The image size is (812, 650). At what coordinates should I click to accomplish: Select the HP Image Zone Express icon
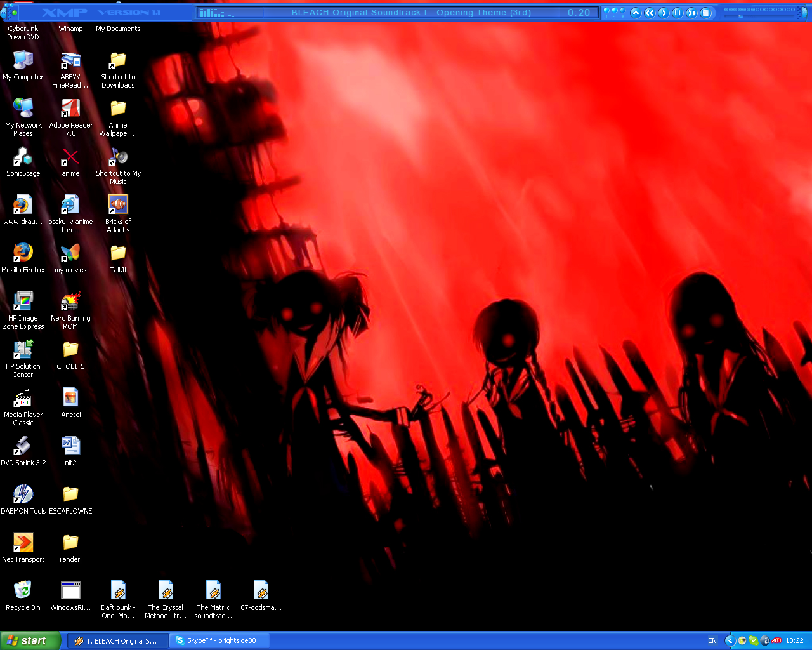[x=23, y=310]
